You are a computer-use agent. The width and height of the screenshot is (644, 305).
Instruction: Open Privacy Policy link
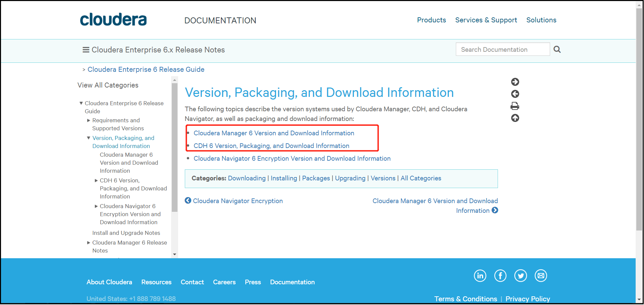[528, 299]
